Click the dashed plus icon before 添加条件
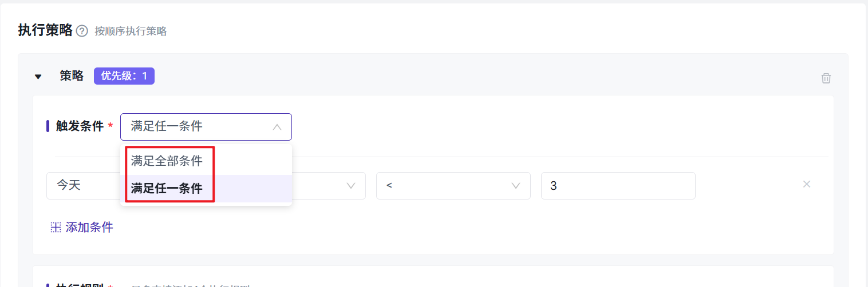 (56, 227)
